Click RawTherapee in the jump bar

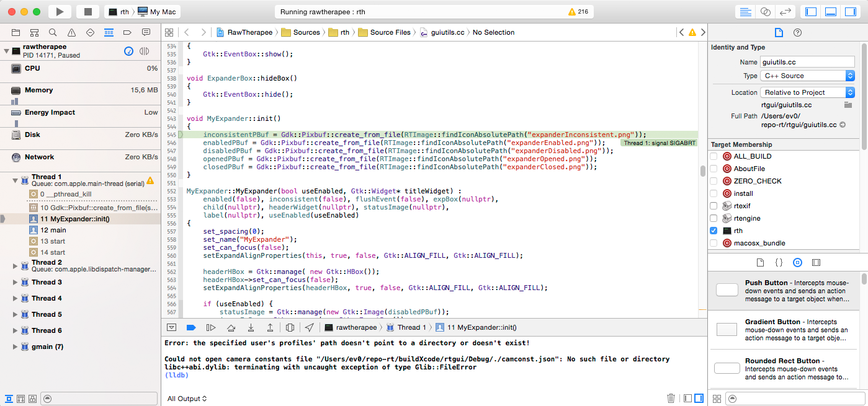(244, 32)
